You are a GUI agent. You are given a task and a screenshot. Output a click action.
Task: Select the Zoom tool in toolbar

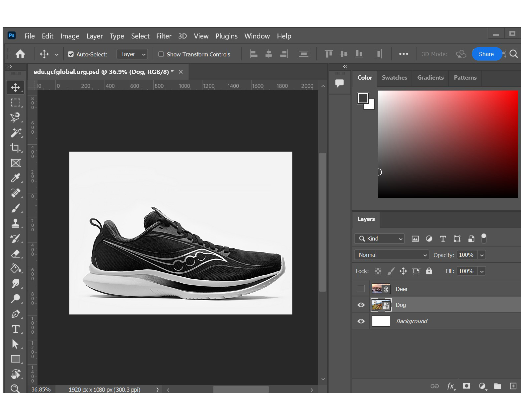coord(15,388)
